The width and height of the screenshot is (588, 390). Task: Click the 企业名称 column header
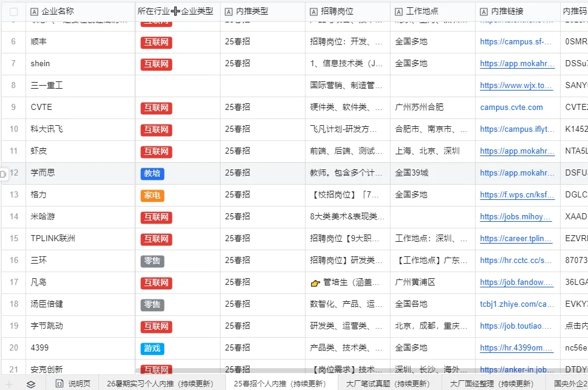[x=80, y=12]
